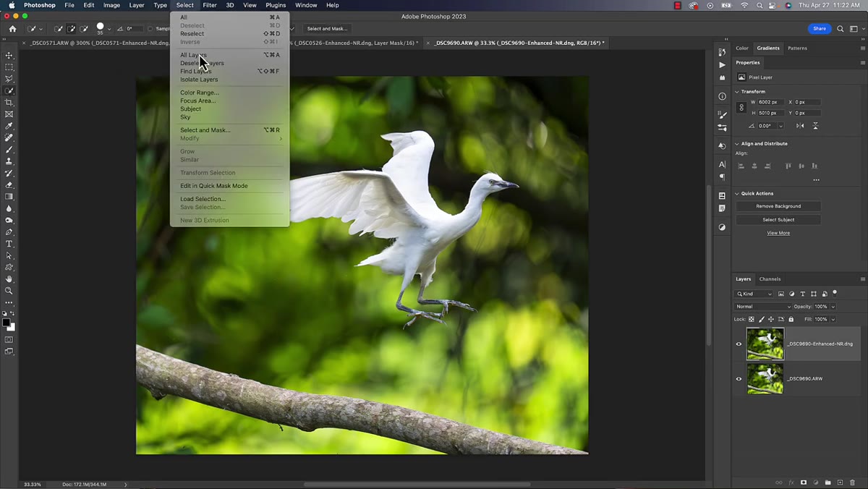Open the Opacity dropdown arrow
The width and height of the screenshot is (868, 489).
click(x=833, y=307)
